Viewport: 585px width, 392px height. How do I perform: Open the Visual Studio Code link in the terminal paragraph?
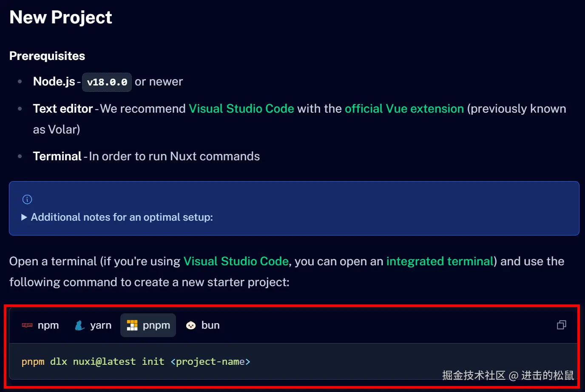pyautogui.click(x=236, y=261)
